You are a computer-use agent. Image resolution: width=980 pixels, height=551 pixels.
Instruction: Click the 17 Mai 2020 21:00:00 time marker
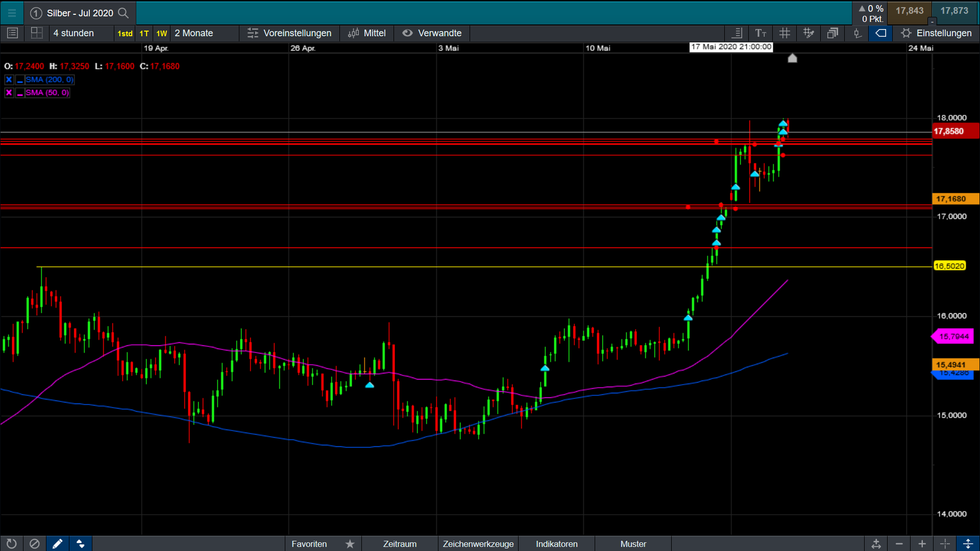coord(731,47)
